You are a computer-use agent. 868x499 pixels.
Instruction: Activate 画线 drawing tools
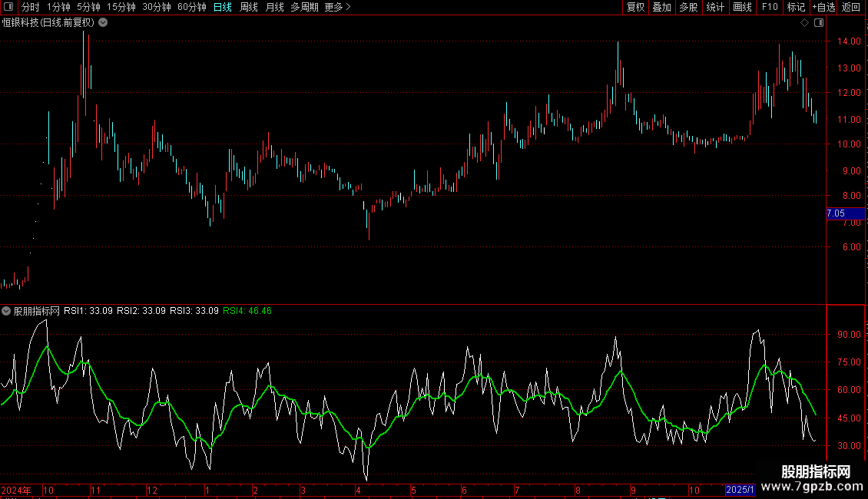tap(742, 7)
